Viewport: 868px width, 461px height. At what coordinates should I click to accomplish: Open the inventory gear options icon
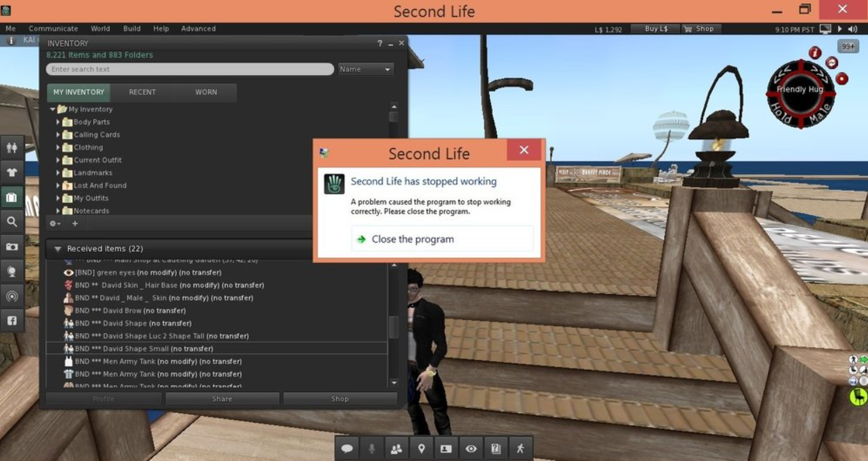[54, 224]
